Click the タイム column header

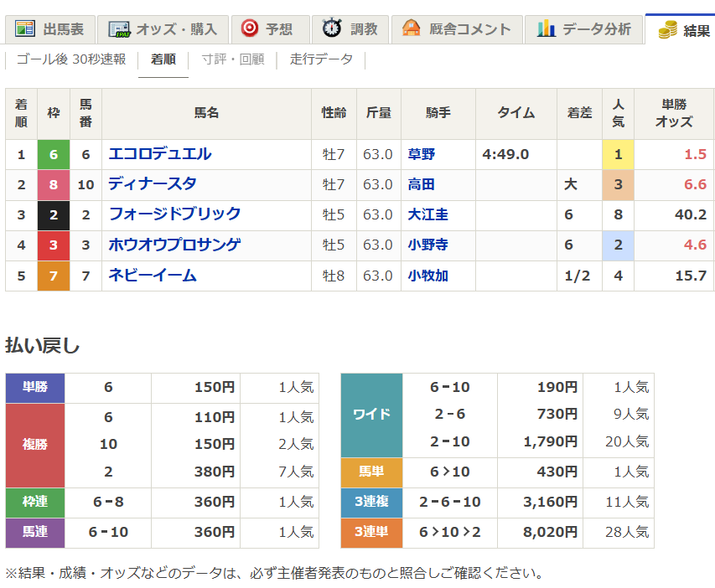click(x=516, y=113)
